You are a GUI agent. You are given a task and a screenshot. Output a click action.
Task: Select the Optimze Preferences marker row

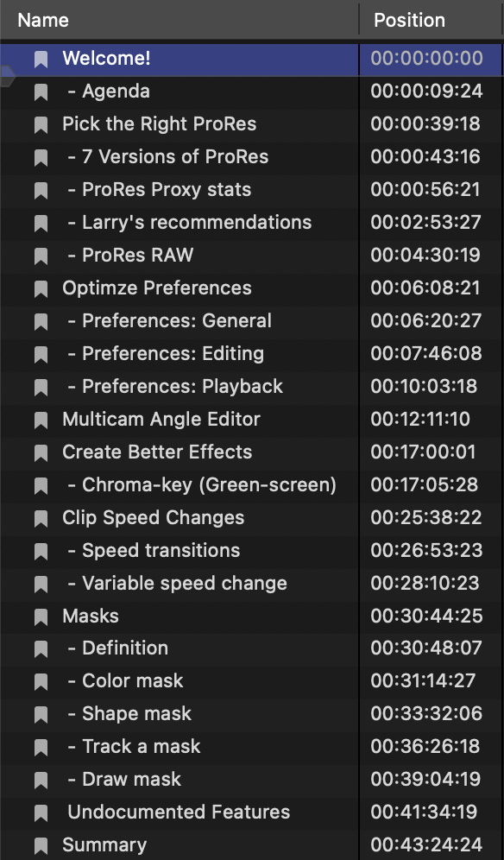252,288
